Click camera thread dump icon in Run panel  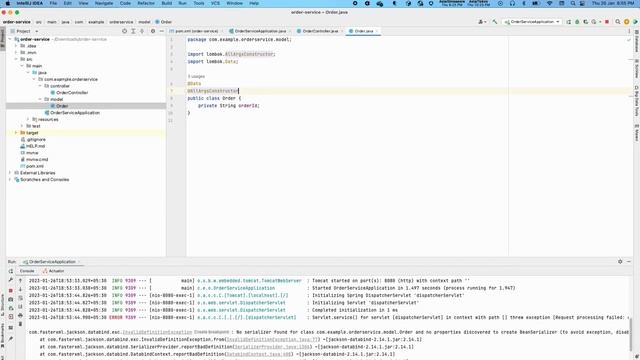pyautogui.click(x=11, y=299)
